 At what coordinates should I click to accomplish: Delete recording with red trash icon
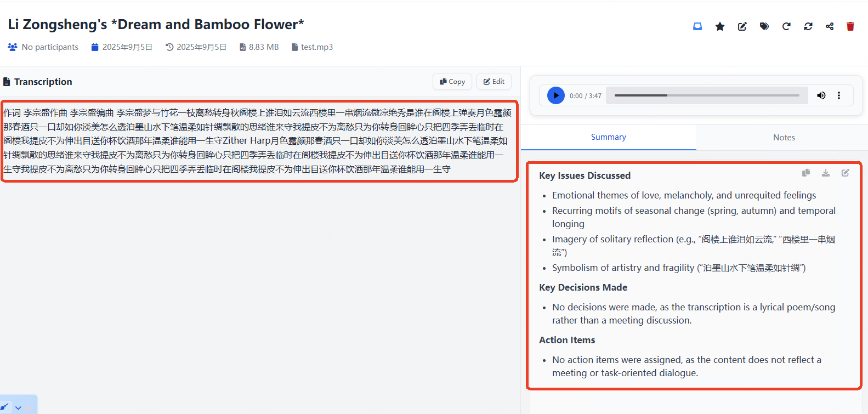(x=850, y=26)
